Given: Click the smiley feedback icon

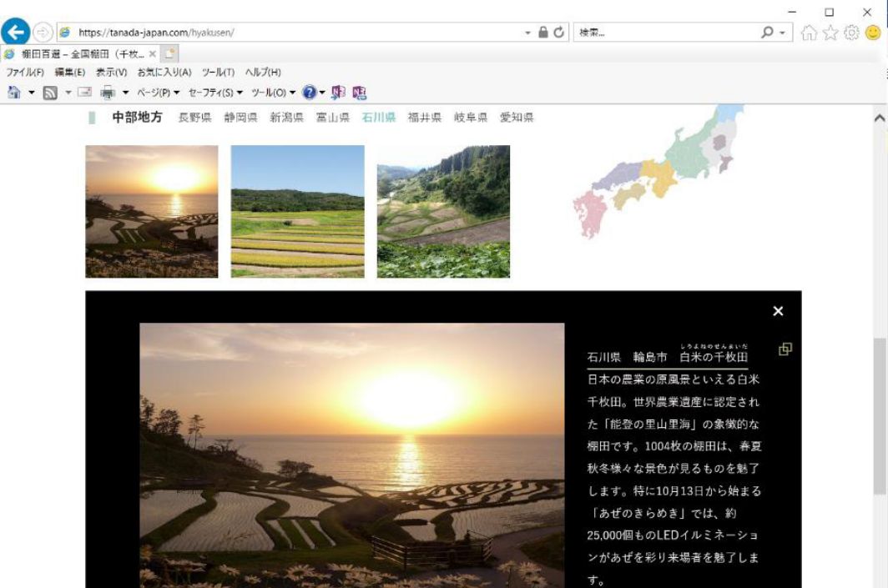Looking at the screenshot, I should [x=873, y=33].
